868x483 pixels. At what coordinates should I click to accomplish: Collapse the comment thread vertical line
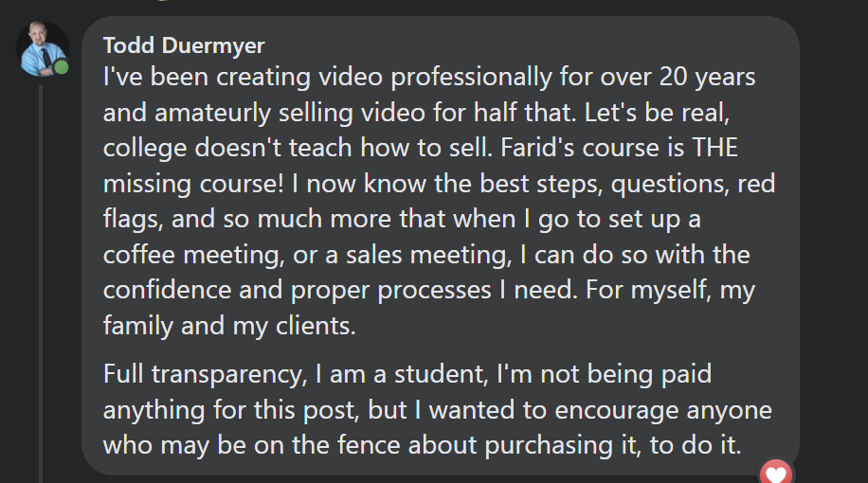pos(41,284)
